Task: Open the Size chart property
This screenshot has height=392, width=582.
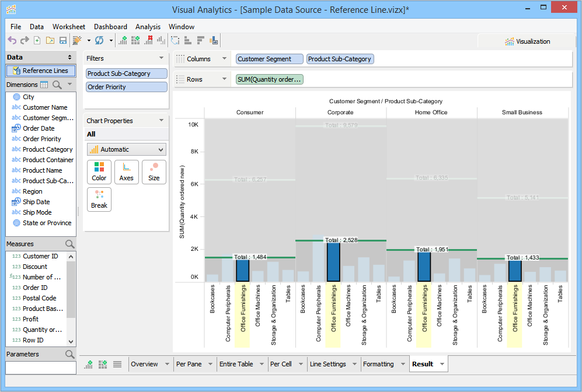Action: pyautogui.click(x=154, y=171)
